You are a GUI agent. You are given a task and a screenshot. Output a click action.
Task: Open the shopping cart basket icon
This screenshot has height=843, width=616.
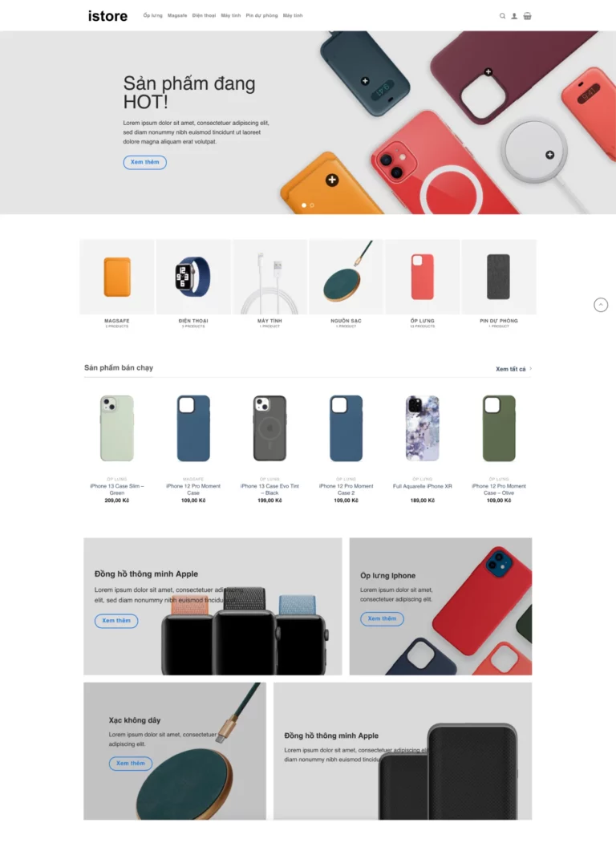527,16
